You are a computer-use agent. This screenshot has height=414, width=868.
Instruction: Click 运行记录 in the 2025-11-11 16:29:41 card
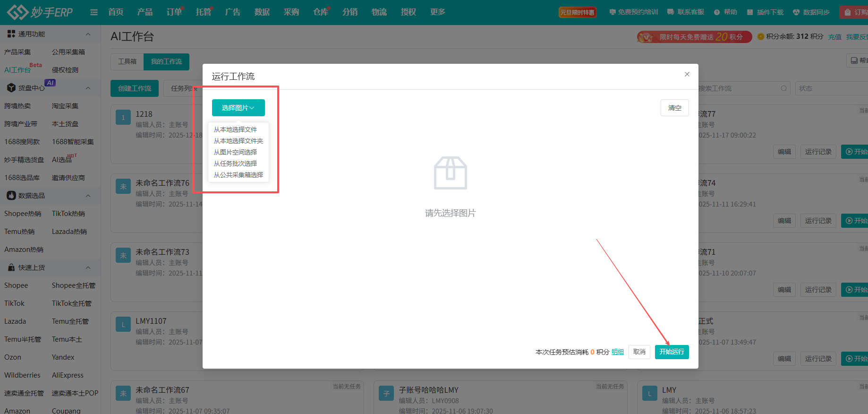coord(818,221)
